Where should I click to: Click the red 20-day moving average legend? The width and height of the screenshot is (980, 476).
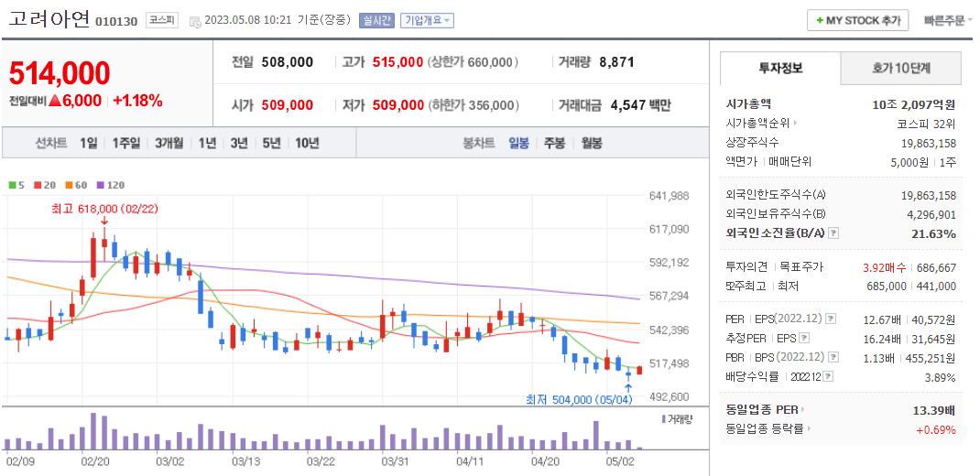[x=44, y=185]
